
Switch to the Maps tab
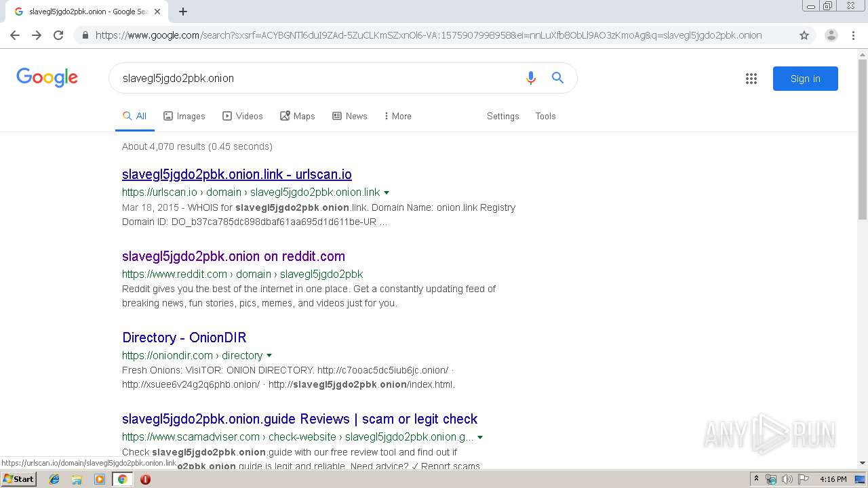point(298,116)
